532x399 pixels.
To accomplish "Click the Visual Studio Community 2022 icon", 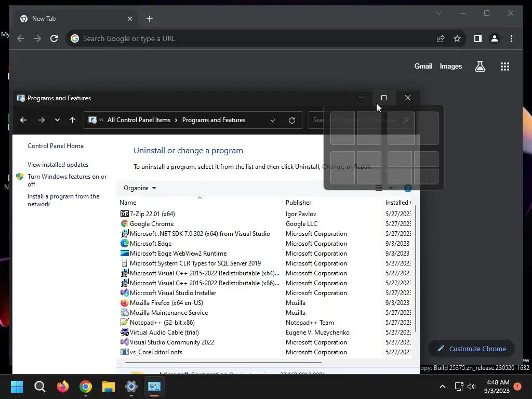I will click(x=125, y=342).
